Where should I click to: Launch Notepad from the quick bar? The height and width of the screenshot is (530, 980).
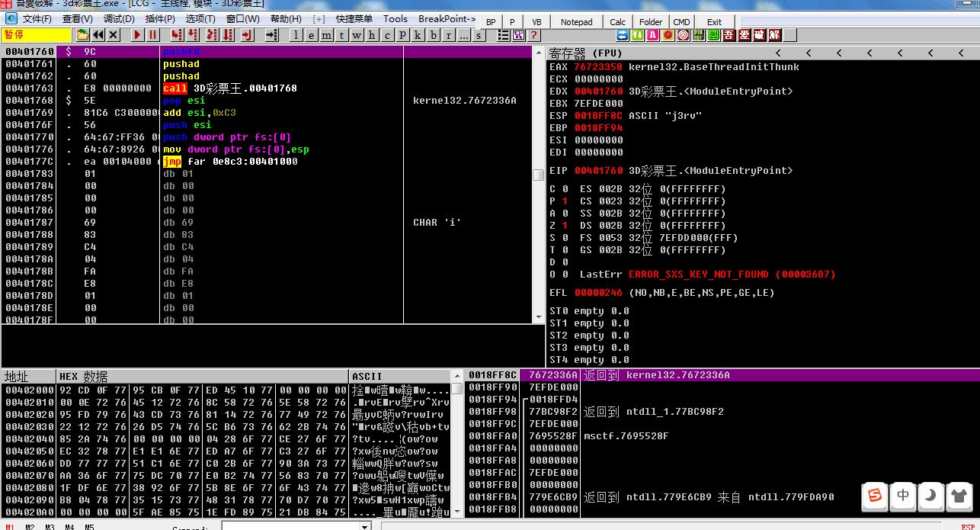(x=576, y=22)
